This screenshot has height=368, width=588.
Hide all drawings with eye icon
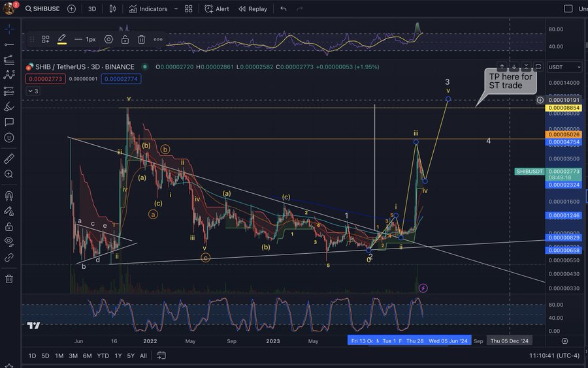tap(9, 241)
